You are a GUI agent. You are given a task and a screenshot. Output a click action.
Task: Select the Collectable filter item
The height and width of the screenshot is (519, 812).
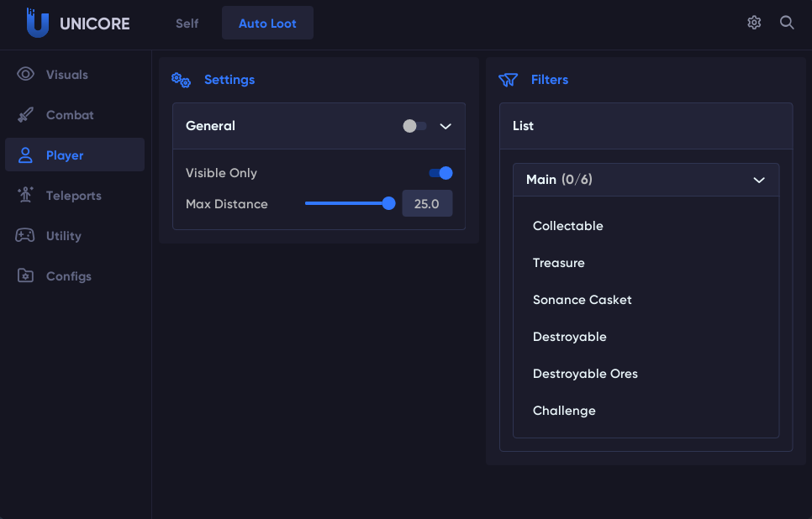pyautogui.click(x=568, y=226)
